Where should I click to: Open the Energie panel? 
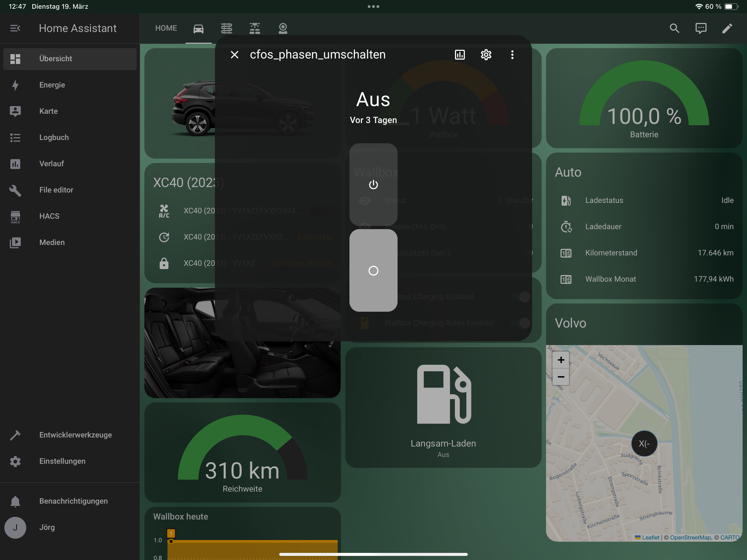(70, 85)
